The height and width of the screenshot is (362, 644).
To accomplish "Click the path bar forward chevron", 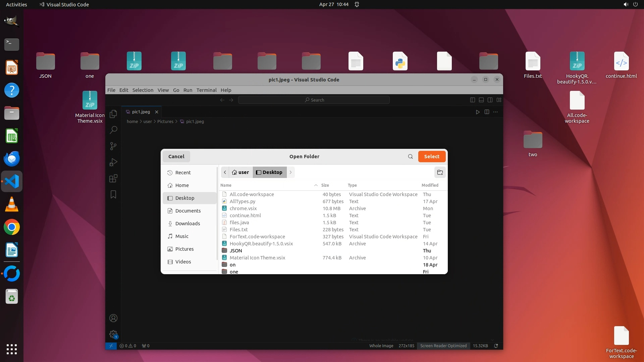I will pos(290,172).
